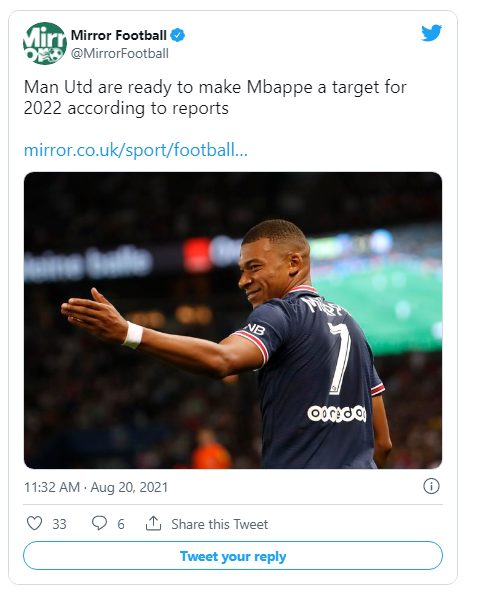Viewport: 480px width, 598px height.
Task: Click the @MirrorFootball handle
Action: coord(120,53)
